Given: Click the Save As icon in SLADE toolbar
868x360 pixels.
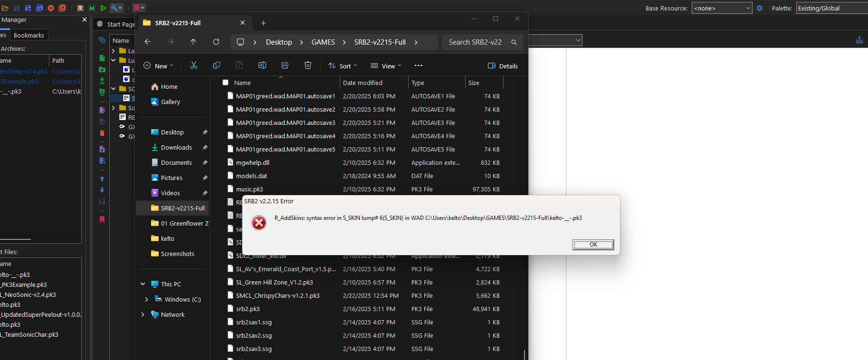Looking at the screenshot, I should coord(28,8).
